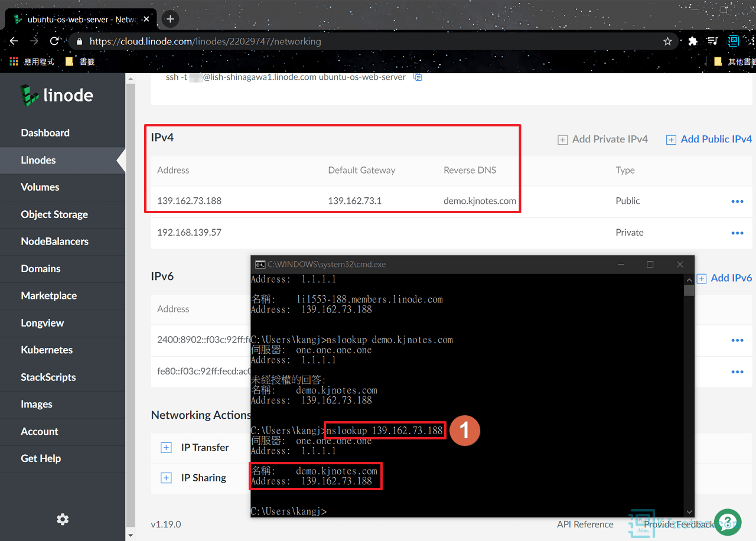This screenshot has width=756, height=541.
Task: Maximize the cmd.exe window
Action: click(650, 264)
